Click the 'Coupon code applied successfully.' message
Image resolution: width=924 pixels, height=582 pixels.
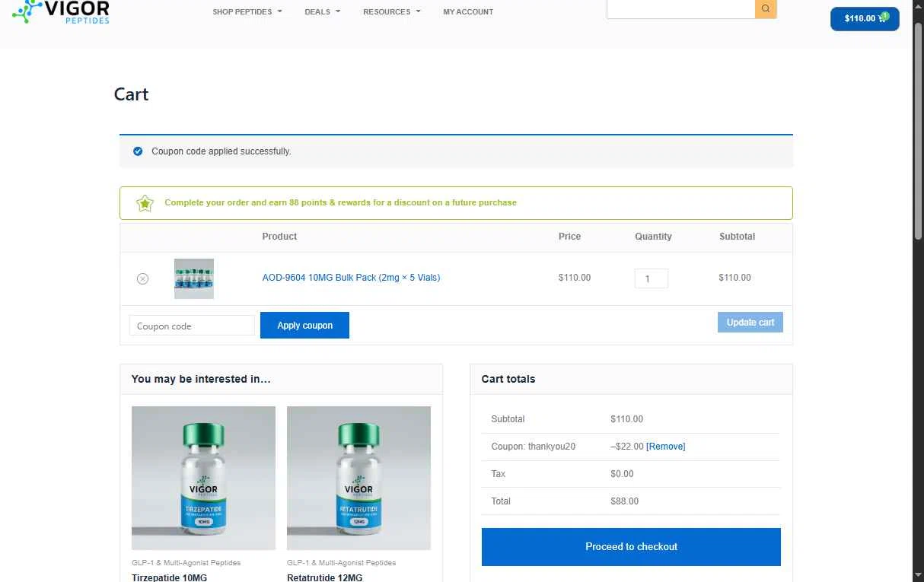click(x=221, y=151)
